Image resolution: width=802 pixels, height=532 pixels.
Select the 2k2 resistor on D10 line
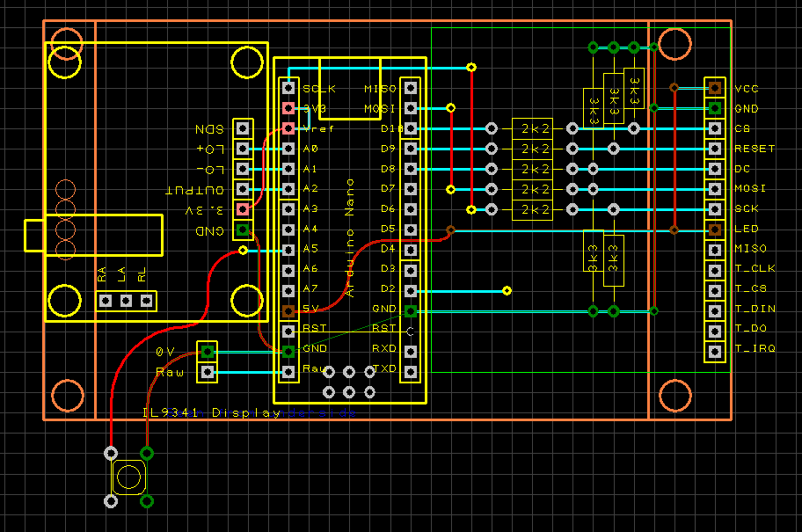pyautogui.click(x=532, y=128)
